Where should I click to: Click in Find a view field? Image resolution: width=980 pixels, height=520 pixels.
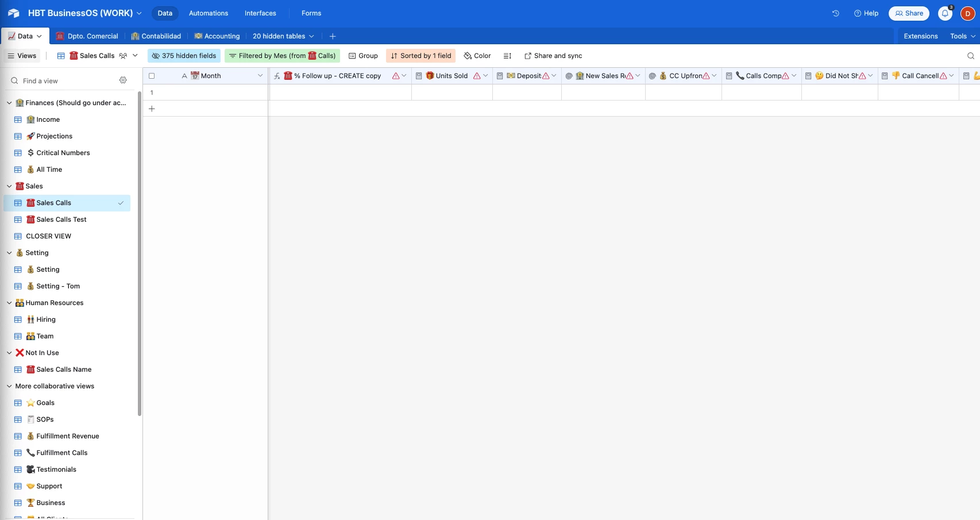coord(63,81)
